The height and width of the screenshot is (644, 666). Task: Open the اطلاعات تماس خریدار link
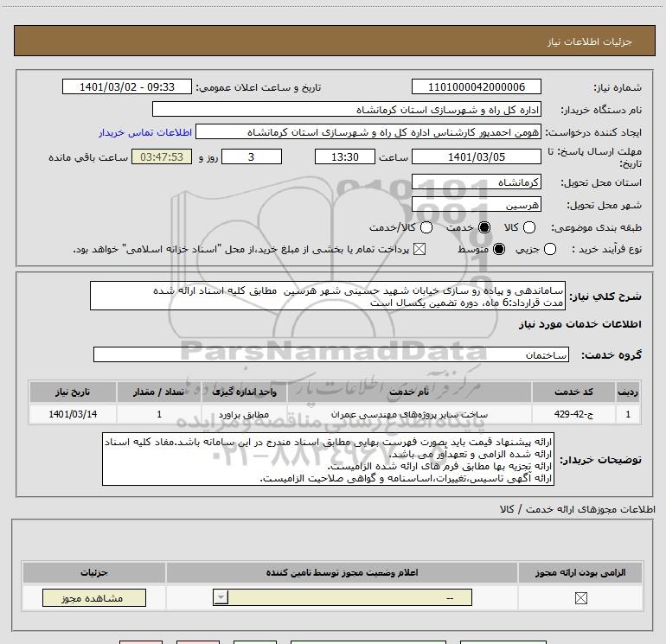point(145,132)
